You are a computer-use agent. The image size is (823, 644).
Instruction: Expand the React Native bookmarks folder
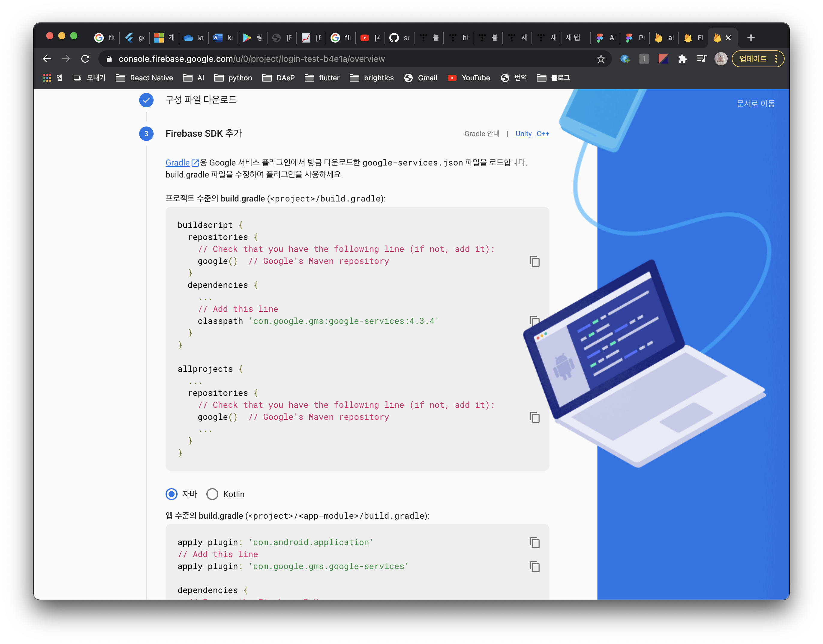[x=145, y=78]
